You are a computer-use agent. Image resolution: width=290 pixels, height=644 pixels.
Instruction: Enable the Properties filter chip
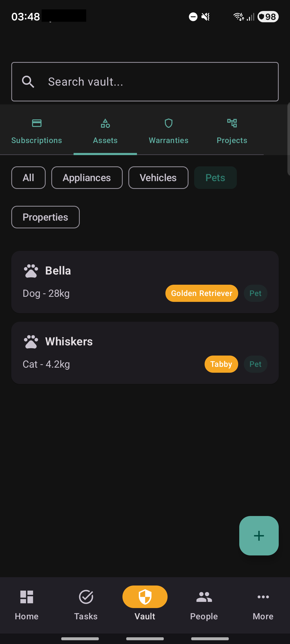pyautogui.click(x=45, y=217)
